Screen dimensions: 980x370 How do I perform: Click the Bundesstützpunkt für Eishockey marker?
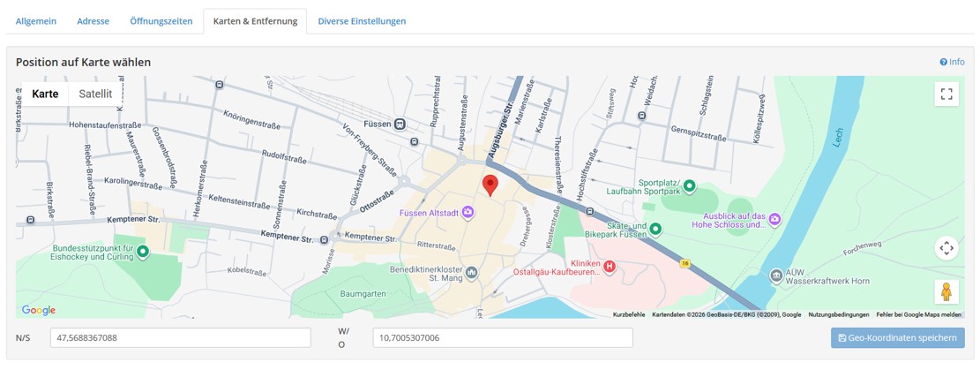point(143,252)
